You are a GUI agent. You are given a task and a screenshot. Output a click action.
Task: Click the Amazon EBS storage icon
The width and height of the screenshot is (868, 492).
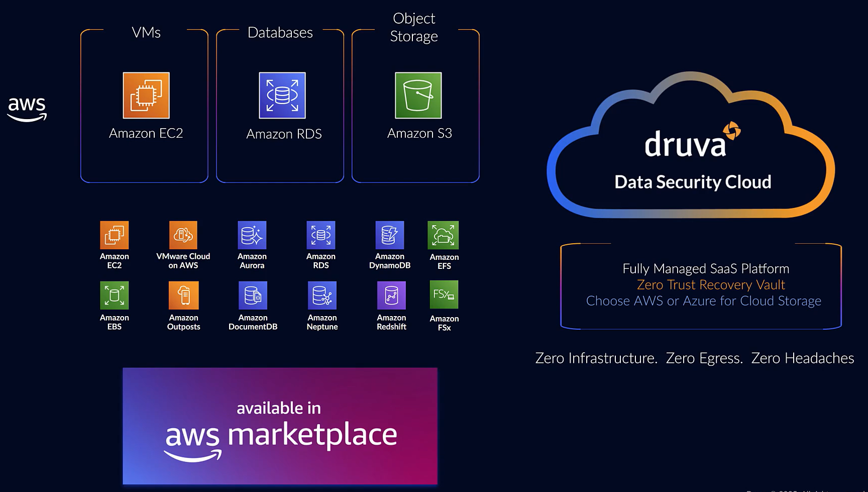[x=114, y=296]
